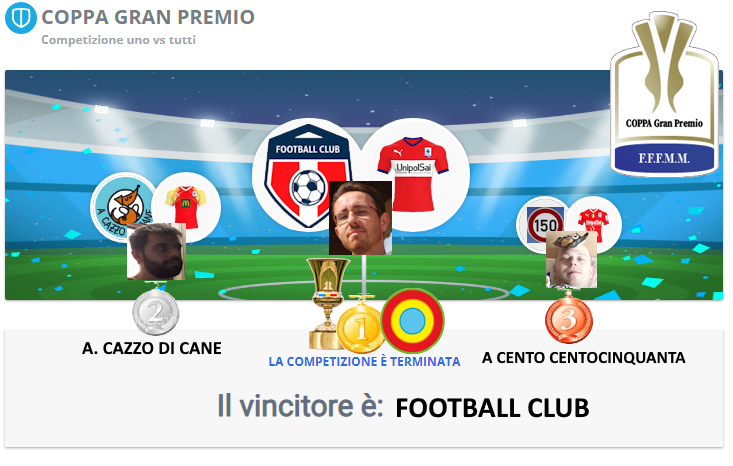733x466 pixels.
Task: Select the red and yellow McDonald's jersey
Action: [x=186, y=206]
